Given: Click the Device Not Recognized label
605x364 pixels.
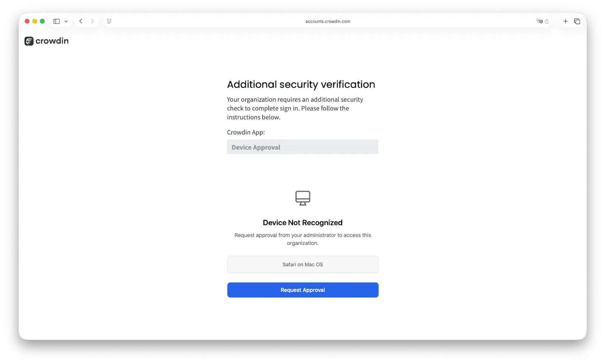Looking at the screenshot, I should coord(302,222).
